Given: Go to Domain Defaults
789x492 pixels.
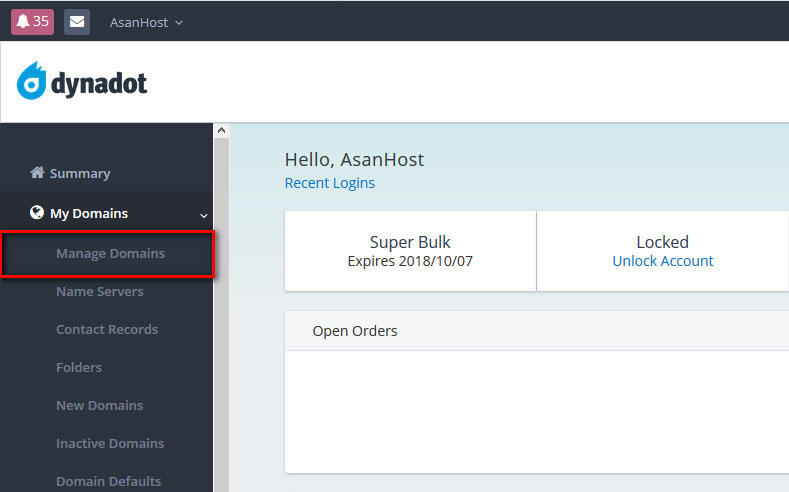Looking at the screenshot, I should coord(108,481).
